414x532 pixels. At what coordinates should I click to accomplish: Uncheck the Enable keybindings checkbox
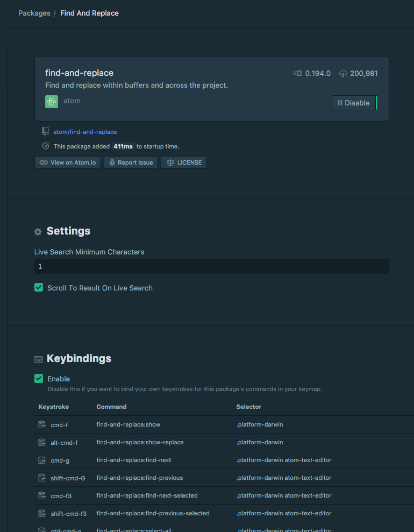tap(39, 379)
